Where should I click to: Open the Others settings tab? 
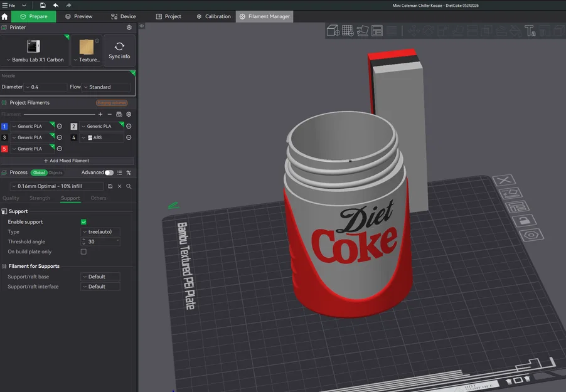click(x=99, y=198)
